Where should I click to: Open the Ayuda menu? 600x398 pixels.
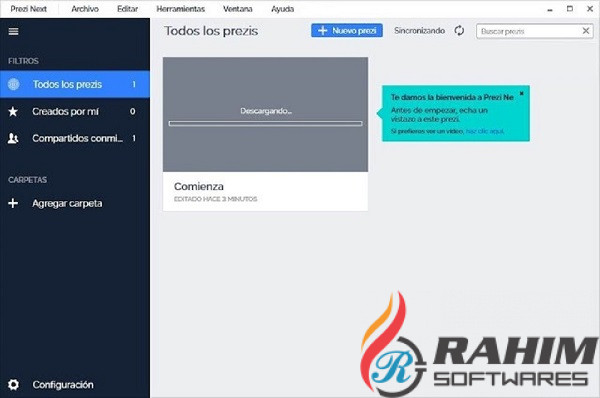[x=282, y=9]
